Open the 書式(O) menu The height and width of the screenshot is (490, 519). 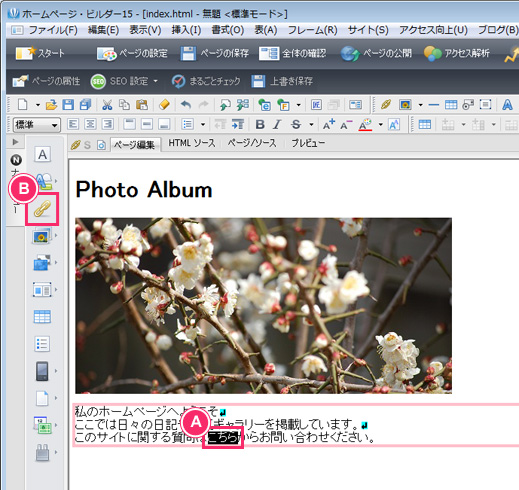click(228, 30)
